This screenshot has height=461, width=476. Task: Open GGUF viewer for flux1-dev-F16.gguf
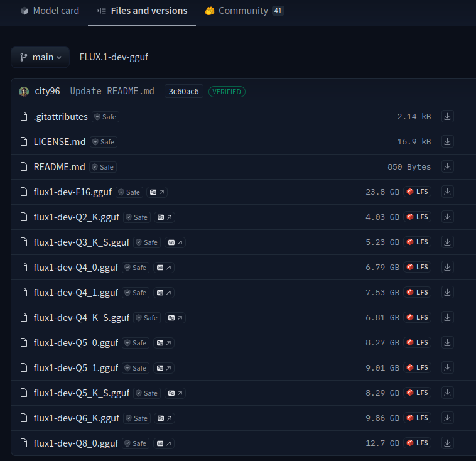(x=157, y=192)
